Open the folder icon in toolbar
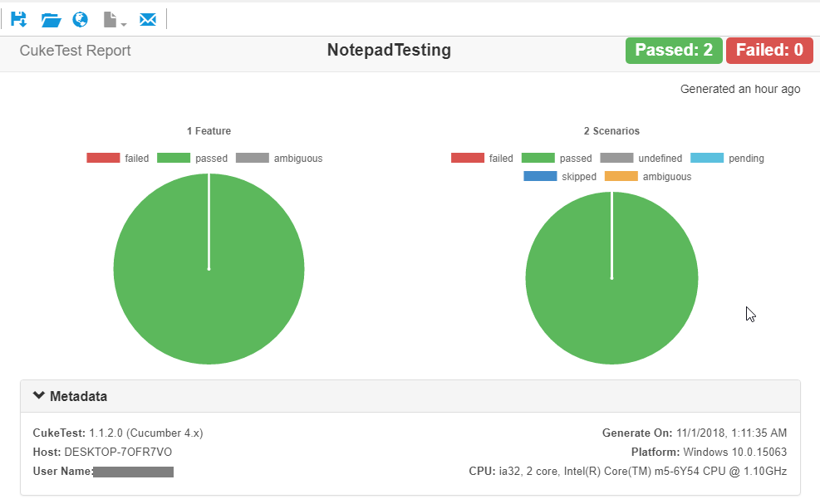 pyautogui.click(x=51, y=19)
